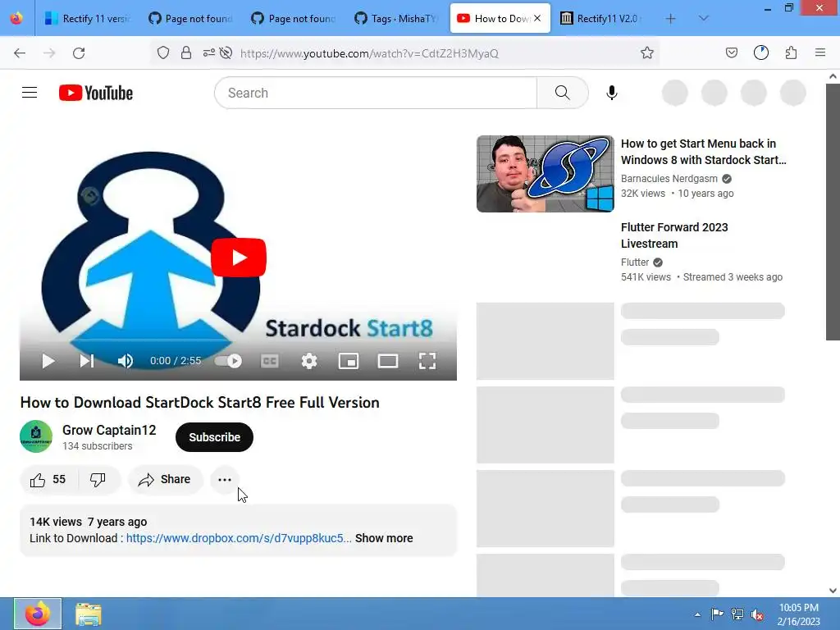Switch to second Page not found tab
The height and width of the screenshot is (630, 840).
pyautogui.click(x=293, y=19)
